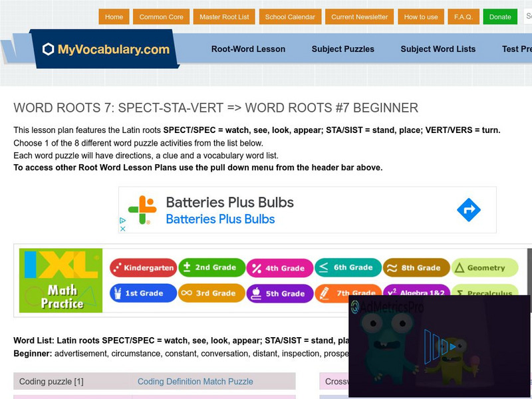
Task: Select the 6th Grade pill
Action: click(x=348, y=267)
